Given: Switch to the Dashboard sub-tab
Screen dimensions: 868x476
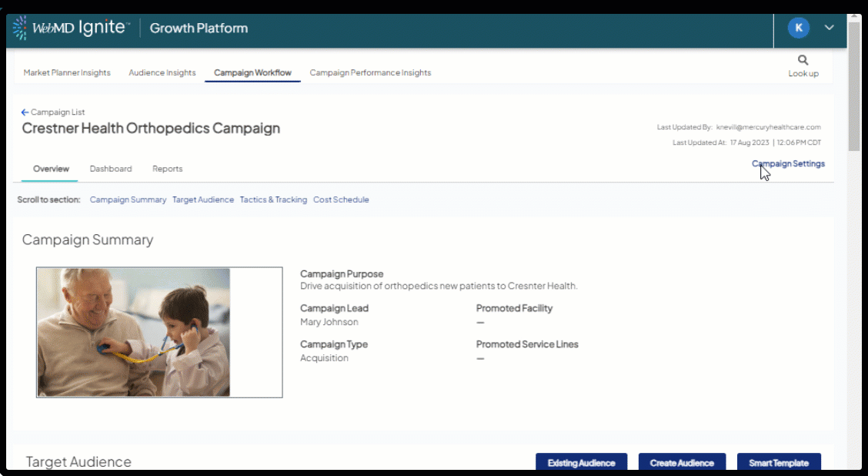Looking at the screenshot, I should pyautogui.click(x=111, y=169).
